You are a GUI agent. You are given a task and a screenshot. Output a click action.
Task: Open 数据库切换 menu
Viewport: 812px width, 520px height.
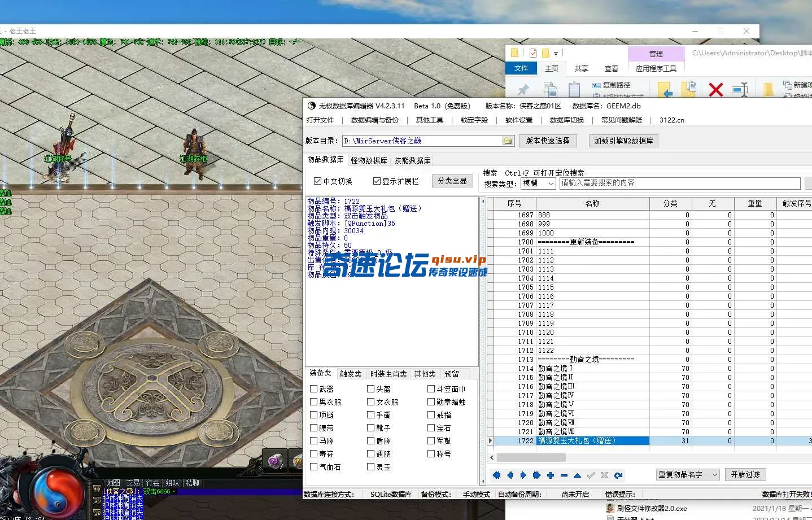(567, 120)
